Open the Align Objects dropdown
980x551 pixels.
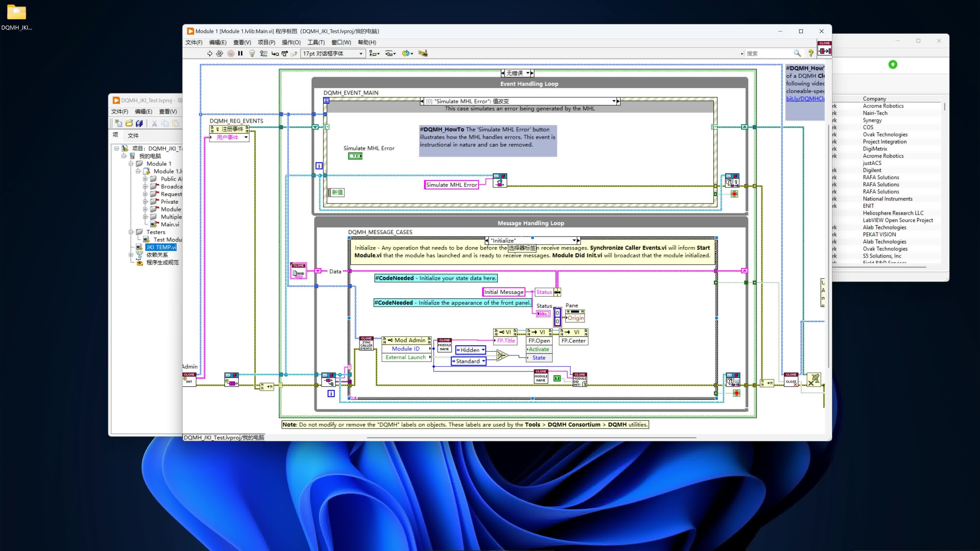tap(374, 54)
